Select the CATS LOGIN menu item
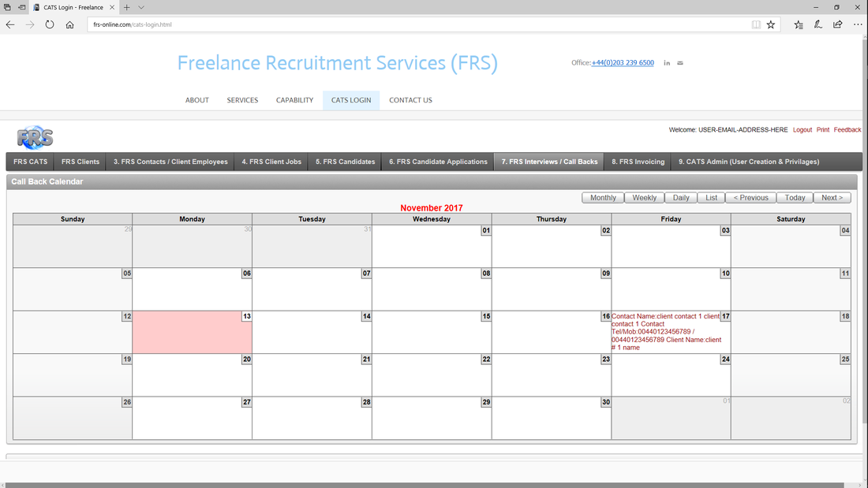Screen dimensions: 868x488 351,100
